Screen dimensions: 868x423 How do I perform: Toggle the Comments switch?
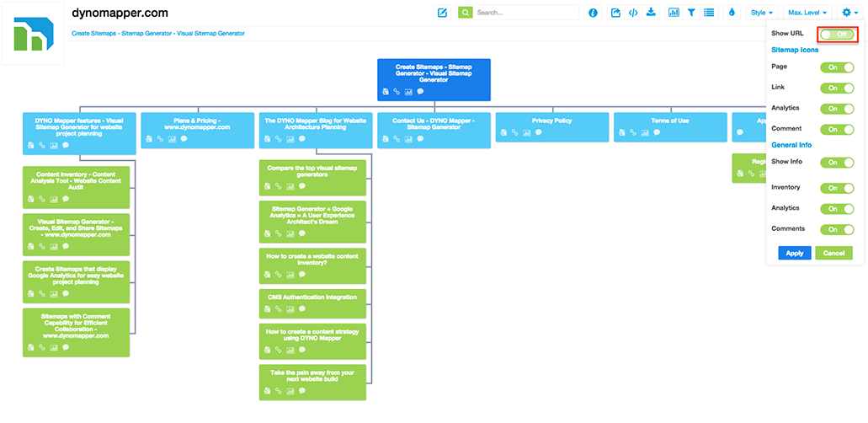(837, 229)
